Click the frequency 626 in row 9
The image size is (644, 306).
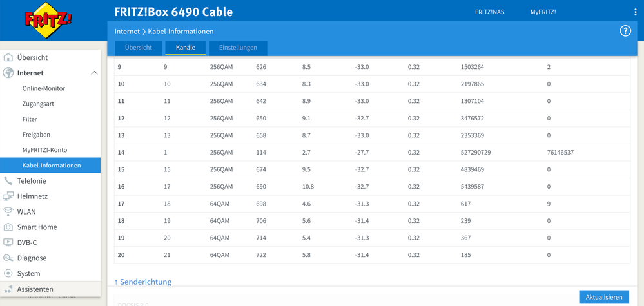[261, 67]
